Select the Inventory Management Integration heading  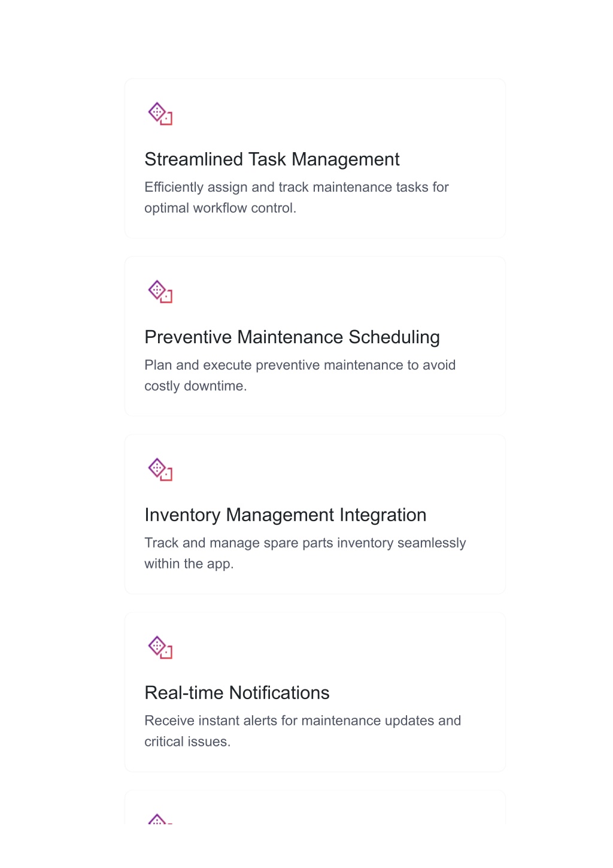pyautogui.click(x=286, y=515)
